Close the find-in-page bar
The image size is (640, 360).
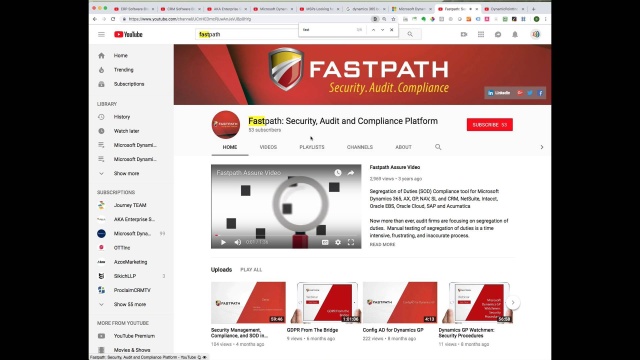coord(392,30)
